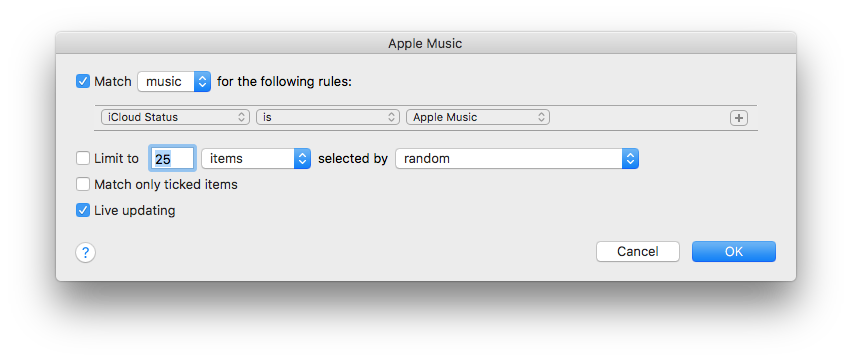Image resolution: width=852 pixels, height=361 pixels.
Task: Open the iCloud Status rule field dropdown
Action: pyautogui.click(x=175, y=117)
